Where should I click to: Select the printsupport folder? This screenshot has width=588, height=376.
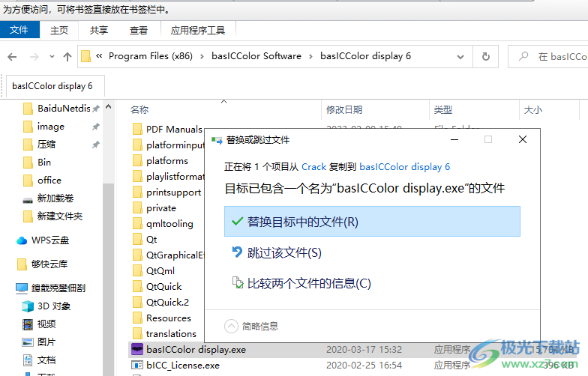pos(173,192)
